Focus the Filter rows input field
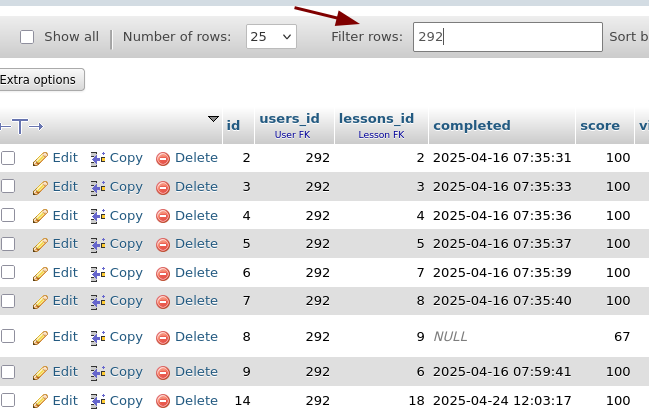The height and width of the screenshot is (420, 649). click(x=507, y=37)
